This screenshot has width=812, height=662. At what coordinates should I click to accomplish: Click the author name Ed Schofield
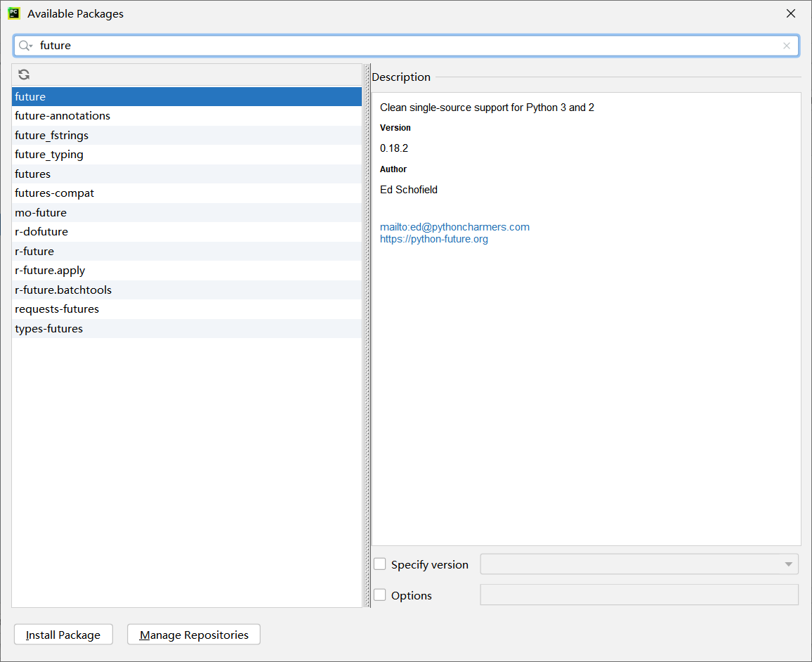(409, 190)
